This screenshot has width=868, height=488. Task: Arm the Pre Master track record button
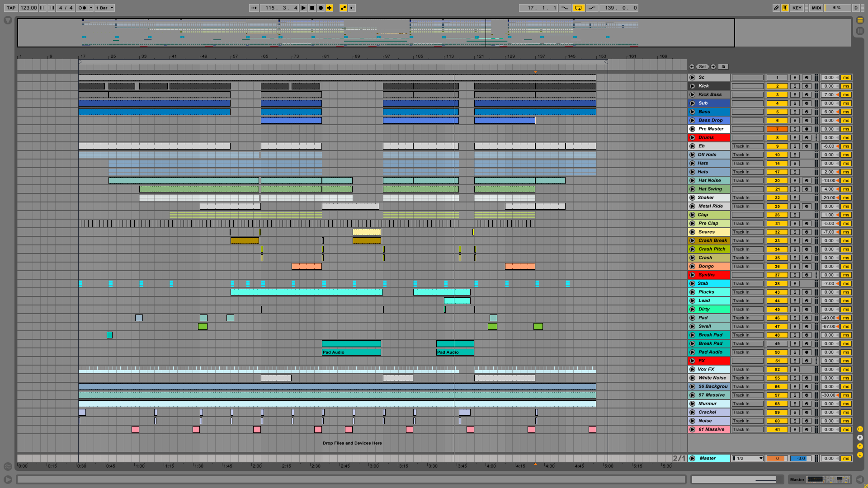[807, 129]
